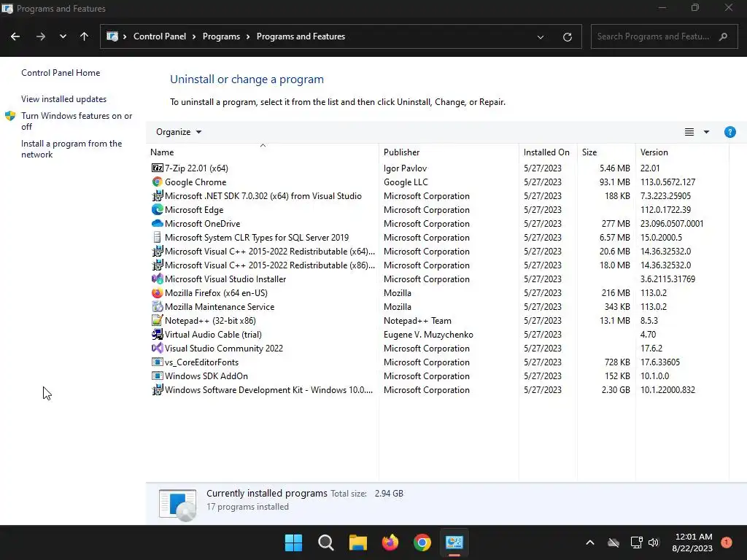
Task: Click the Microsoft OneDrive cloud icon
Action: pyautogui.click(x=158, y=223)
